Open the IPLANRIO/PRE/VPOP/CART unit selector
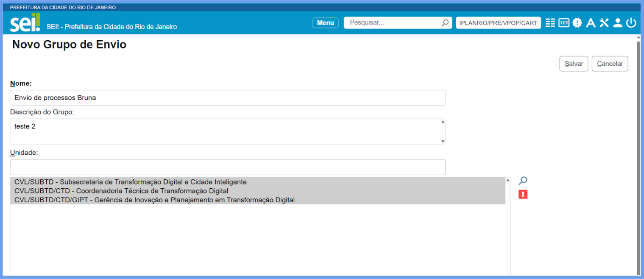 pos(498,23)
